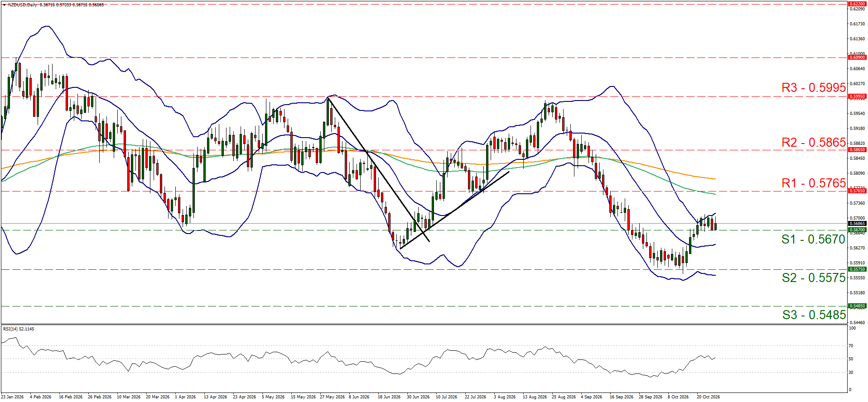The height and width of the screenshot is (402, 868).
Task: Click the 23 Jan 2026 date label
Action: tap(12, 397)
